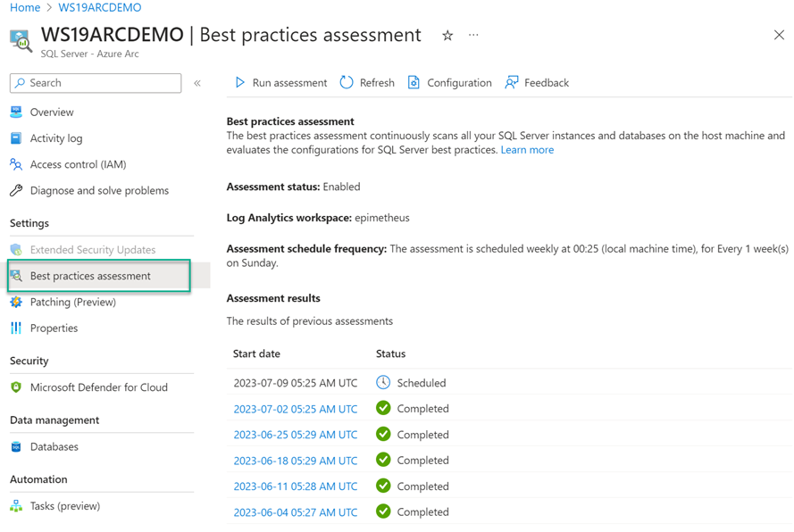The width and height of the screenshot is (794, 532).
Task: Click the Refresh icon in toolbar
Action: pos(347,83)
